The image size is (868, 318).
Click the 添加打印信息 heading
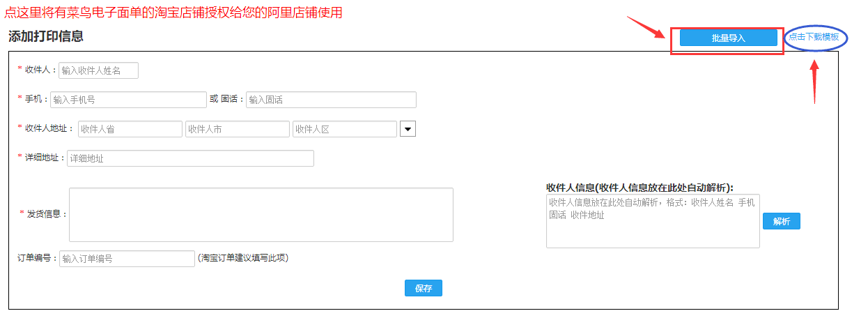pyautogui.click(x=46, y=36)
